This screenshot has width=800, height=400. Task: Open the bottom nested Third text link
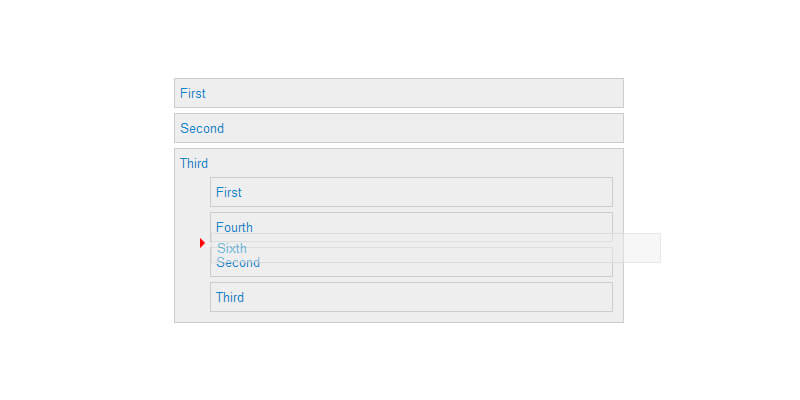tap(230, 297)
